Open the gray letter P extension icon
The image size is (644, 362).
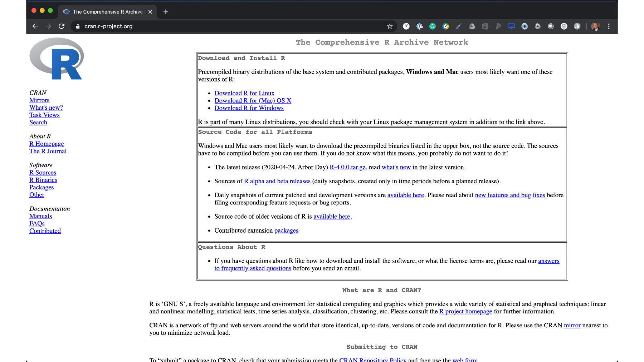coord(498,26)
